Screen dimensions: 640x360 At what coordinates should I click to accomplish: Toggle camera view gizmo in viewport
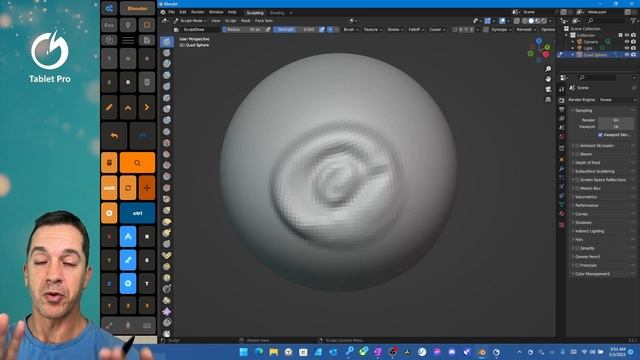pyautogui.click(x=548, y=89)
